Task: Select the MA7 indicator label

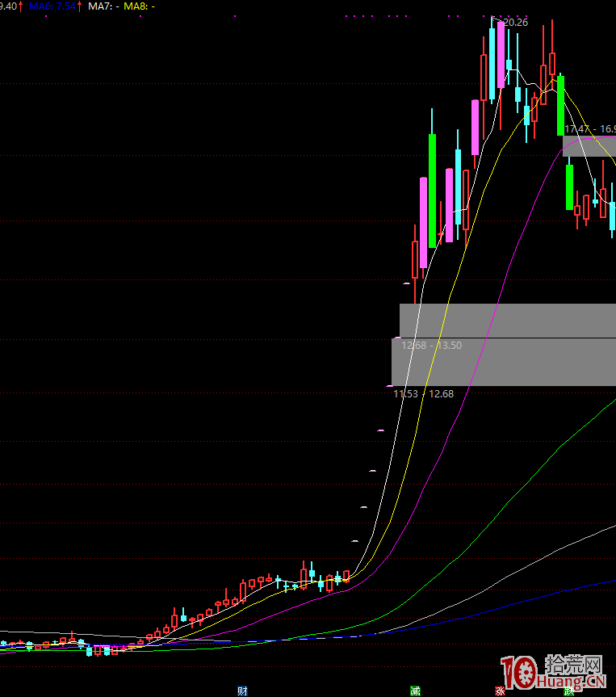Action: point(104,6)
